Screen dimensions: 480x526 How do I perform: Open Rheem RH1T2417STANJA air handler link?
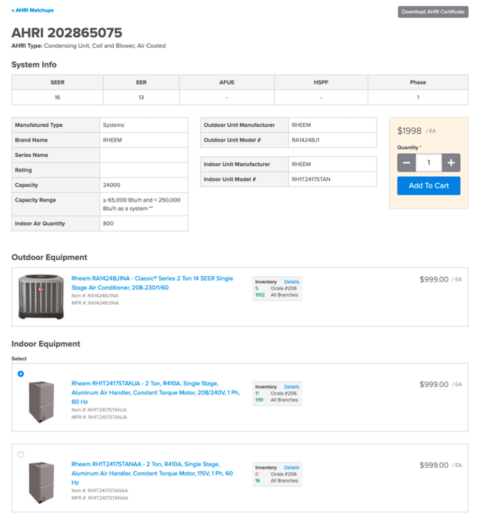coord(155,392)
